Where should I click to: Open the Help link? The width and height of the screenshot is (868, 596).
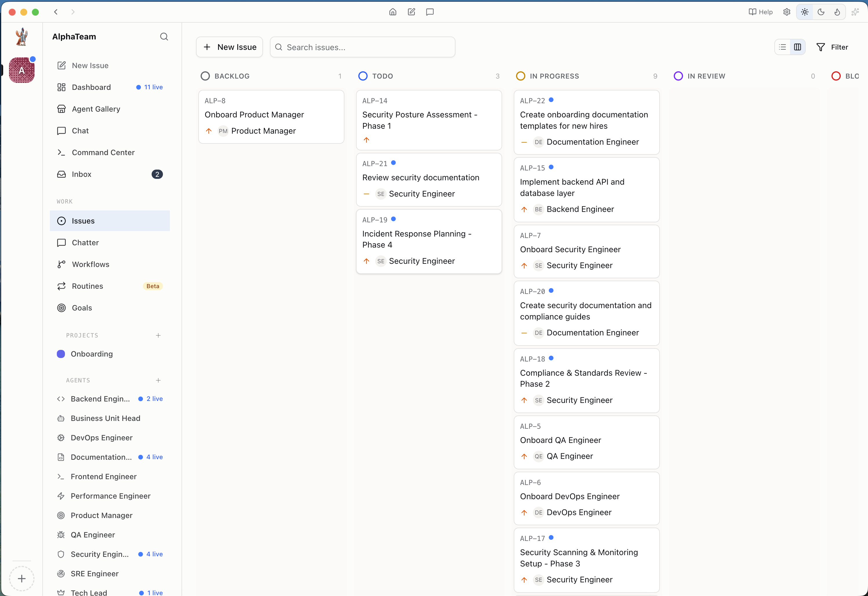760,12
